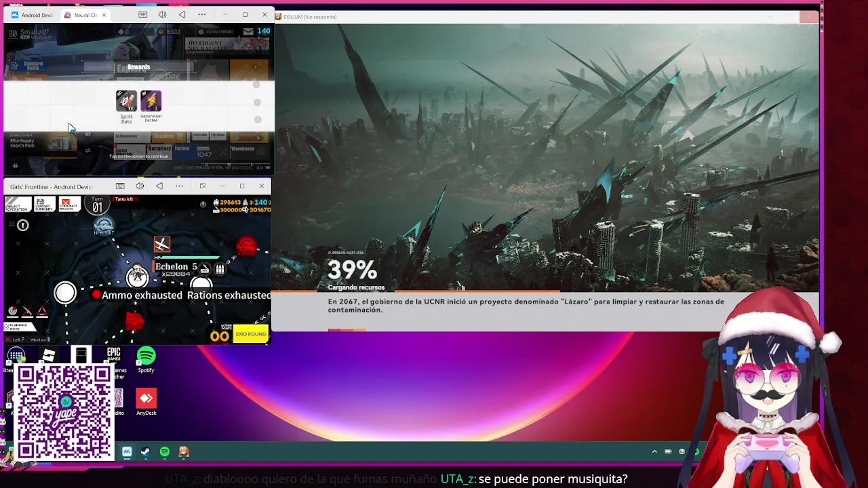Switch to the Android Device tab
This screenshot has height=488, width=868.
coord(32,15)
